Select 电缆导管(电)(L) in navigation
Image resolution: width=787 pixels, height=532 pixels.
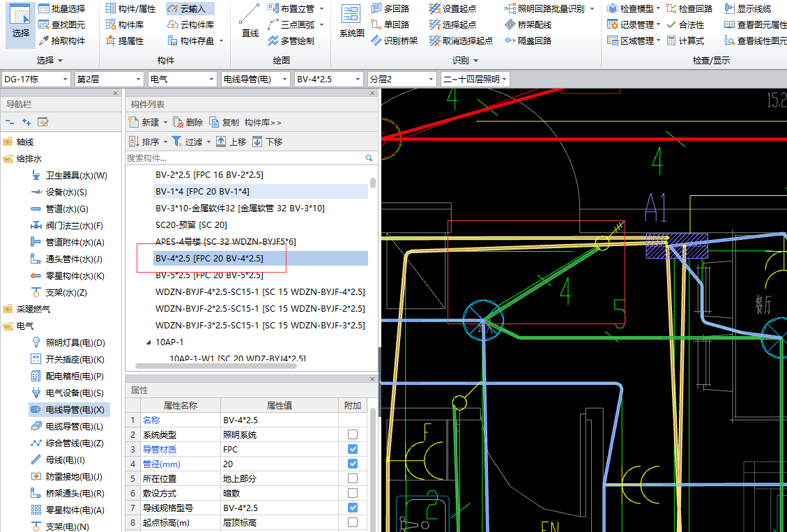[x=68, y=426]
